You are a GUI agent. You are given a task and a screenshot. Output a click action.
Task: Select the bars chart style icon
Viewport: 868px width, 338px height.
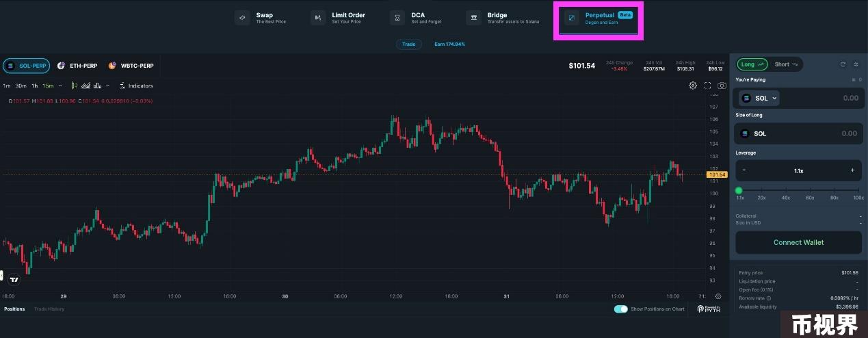pyautogui.click(x=98, y=86)
